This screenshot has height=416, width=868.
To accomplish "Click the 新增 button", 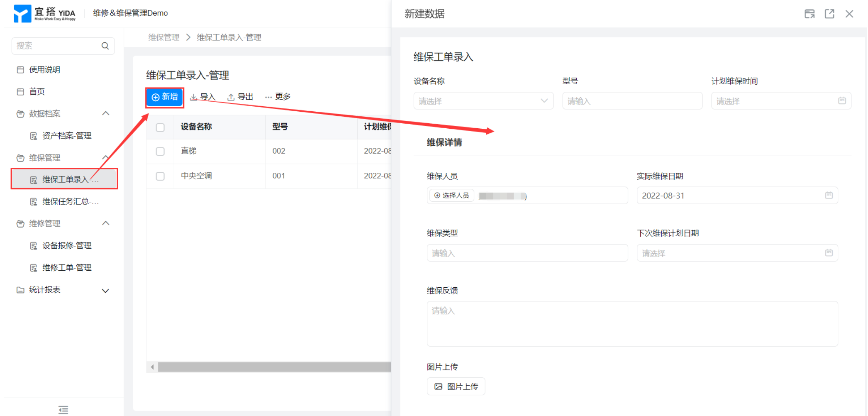I will tap(165, 97).
